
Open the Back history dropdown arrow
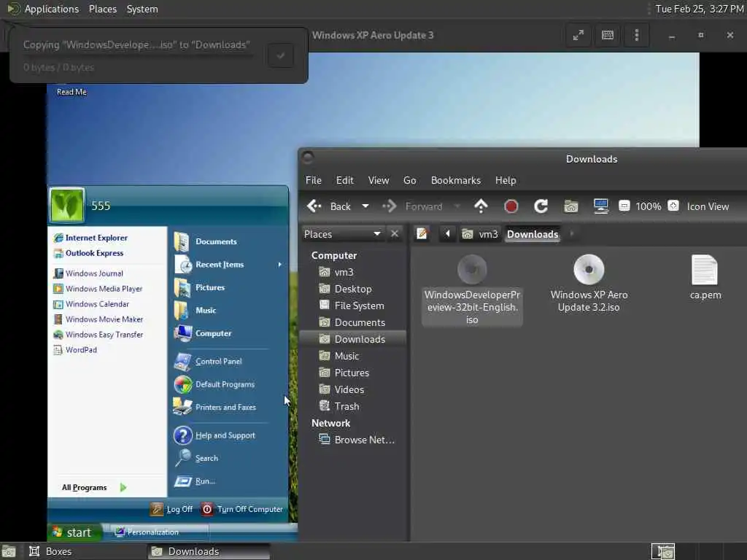coord(365,206)
